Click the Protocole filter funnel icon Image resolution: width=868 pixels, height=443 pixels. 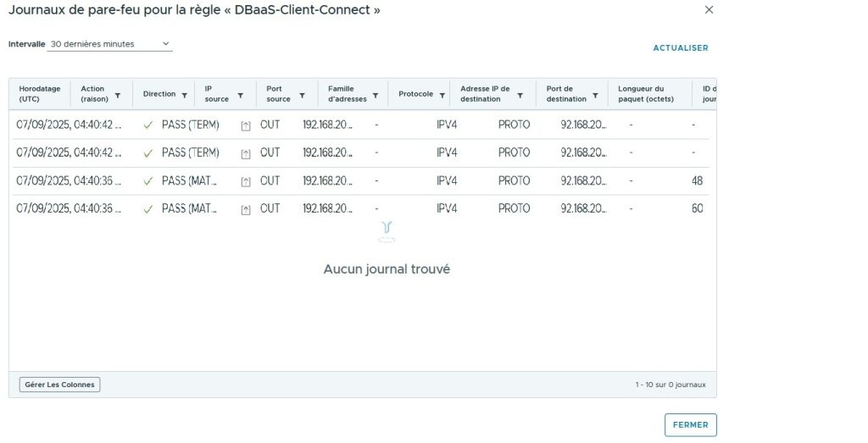[x=442, y=95]
